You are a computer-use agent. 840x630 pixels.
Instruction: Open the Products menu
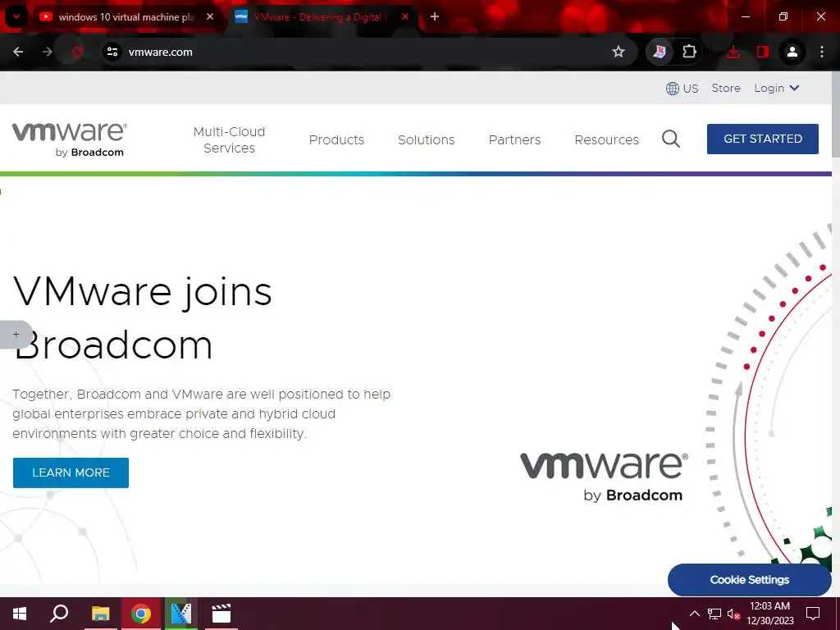tap(336, 139)
